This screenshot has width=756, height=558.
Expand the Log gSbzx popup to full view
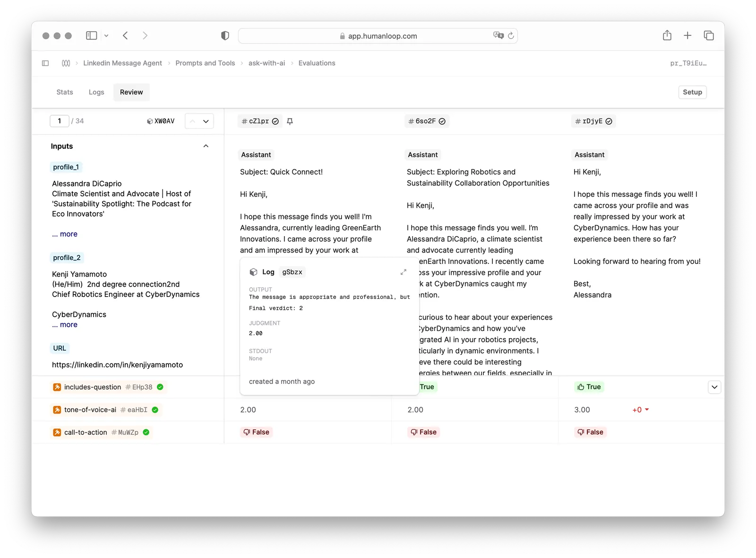[404, 272]
